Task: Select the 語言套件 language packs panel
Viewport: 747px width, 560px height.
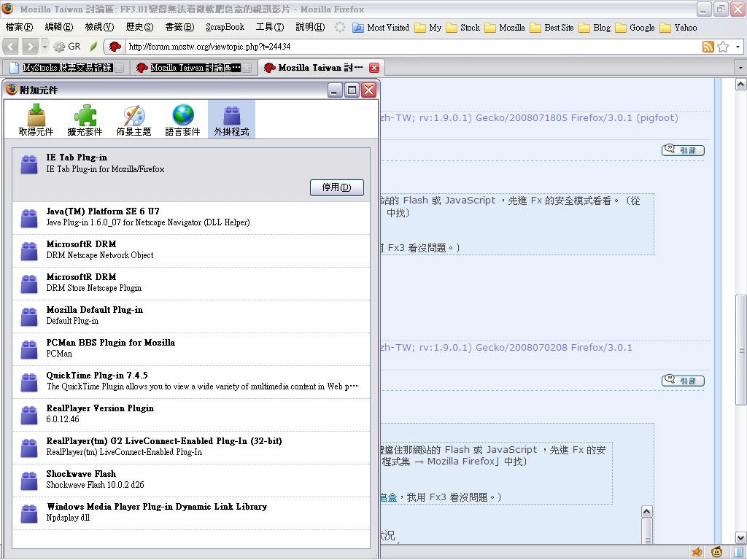Action: 182,120
